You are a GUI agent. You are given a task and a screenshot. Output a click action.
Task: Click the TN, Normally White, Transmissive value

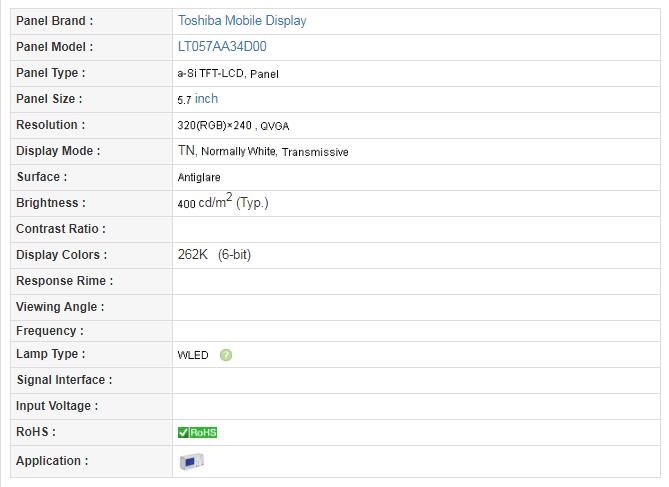263,151
